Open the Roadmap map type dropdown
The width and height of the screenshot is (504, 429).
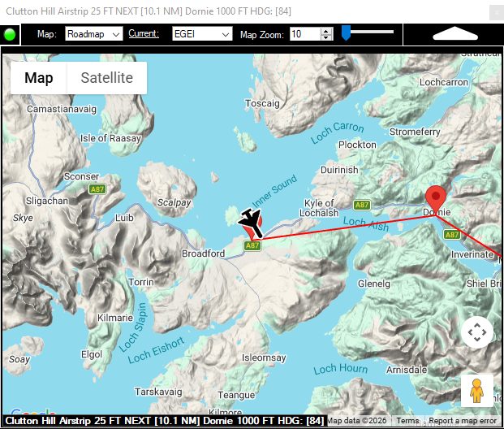pyautogui.click(x=114, y=34)
